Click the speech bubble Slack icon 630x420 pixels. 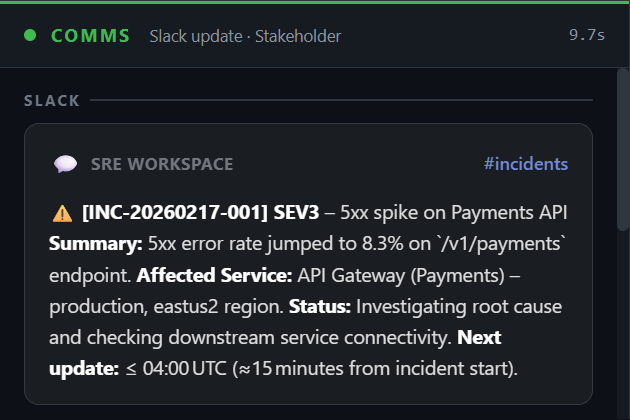pyautogui.click(x=65, y=164)
